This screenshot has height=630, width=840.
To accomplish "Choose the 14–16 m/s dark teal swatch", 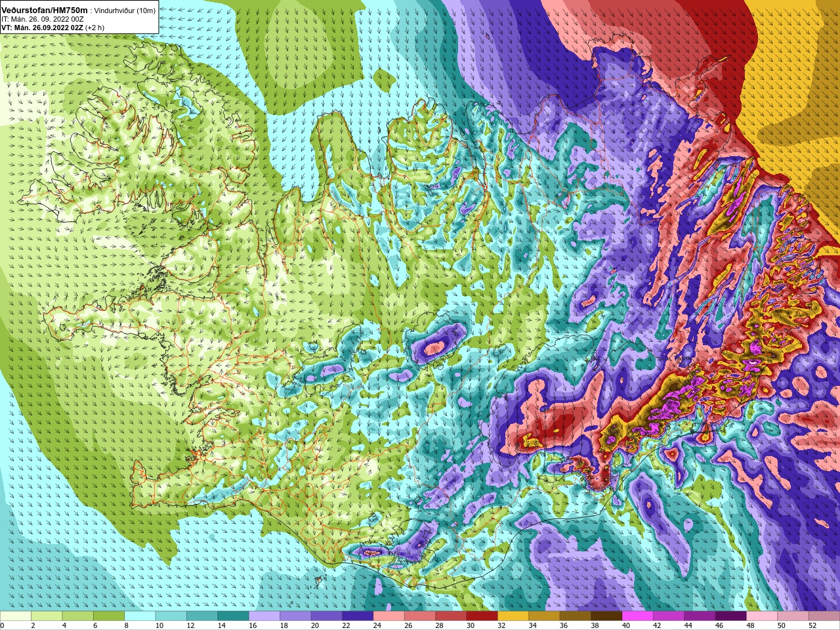I will click(x=234, y=616).
